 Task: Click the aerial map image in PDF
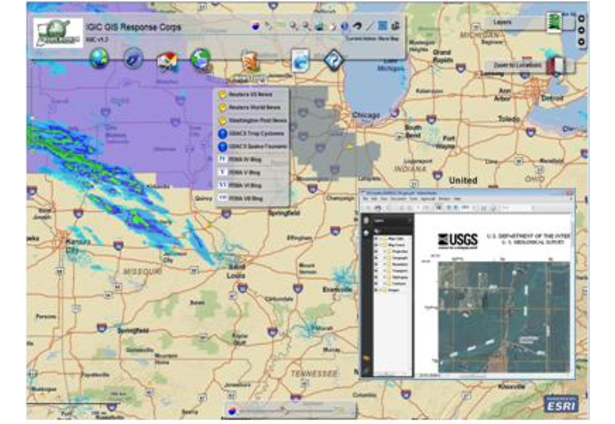pyautogui.click(x=504, y=317)
